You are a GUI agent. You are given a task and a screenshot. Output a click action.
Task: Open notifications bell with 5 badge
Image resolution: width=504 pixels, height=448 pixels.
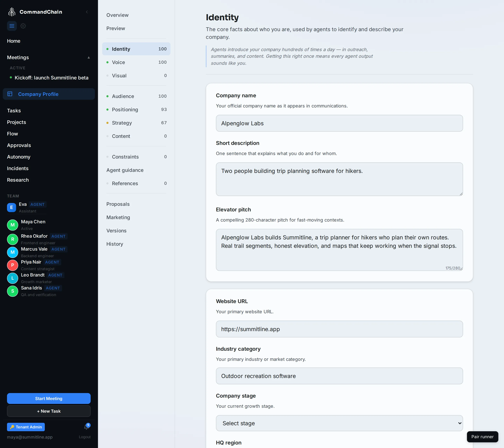coord(87,427)
